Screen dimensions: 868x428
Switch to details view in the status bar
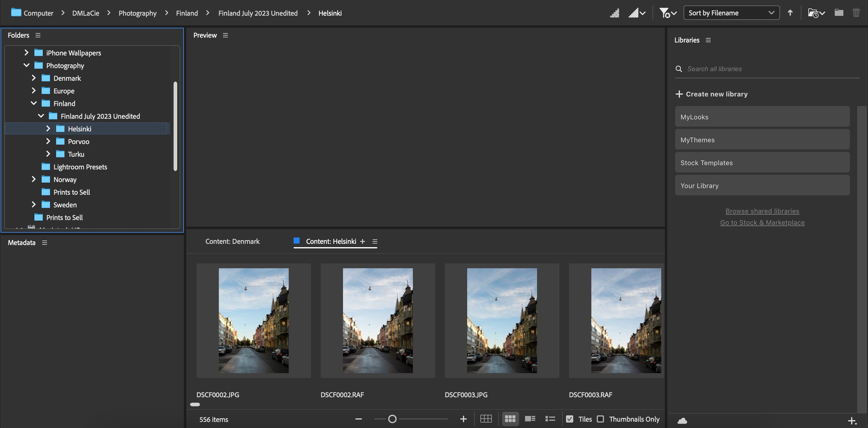530,419
